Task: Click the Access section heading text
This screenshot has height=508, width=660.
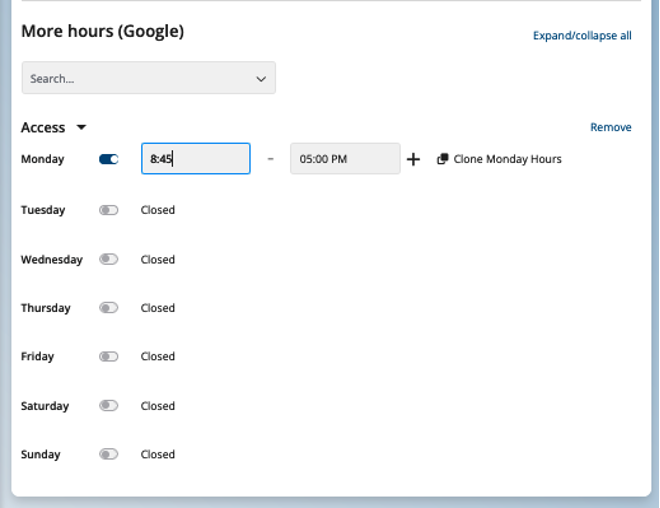Action: (43, 128)
